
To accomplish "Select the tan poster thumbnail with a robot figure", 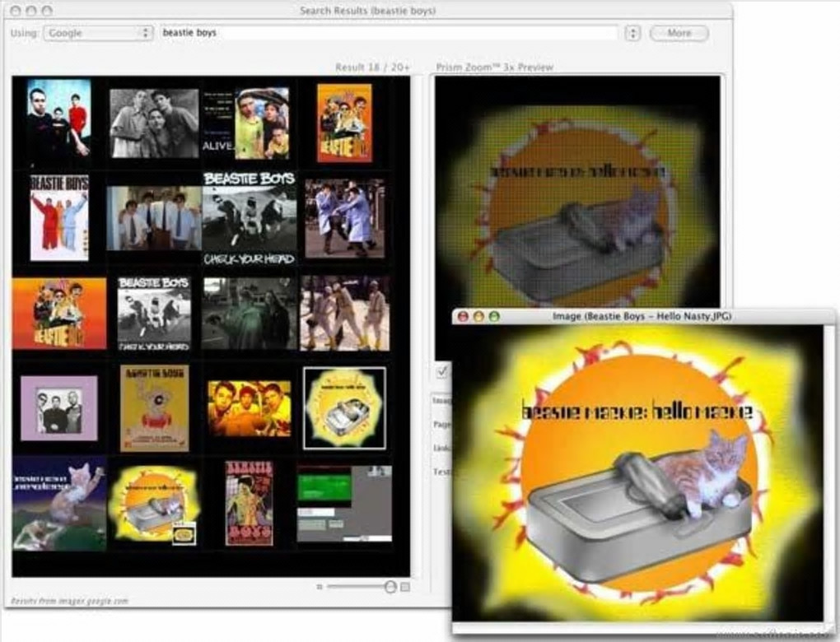I will [154, 408].
